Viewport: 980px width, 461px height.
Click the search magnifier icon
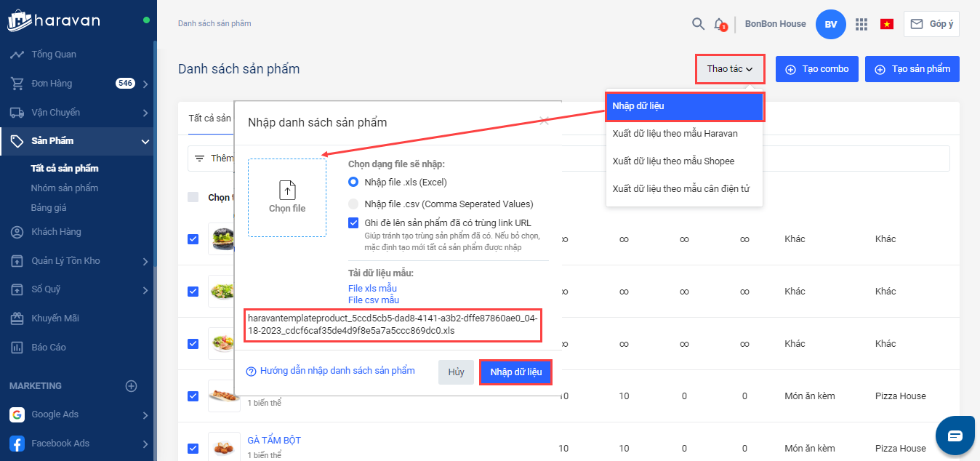point(698,24)
